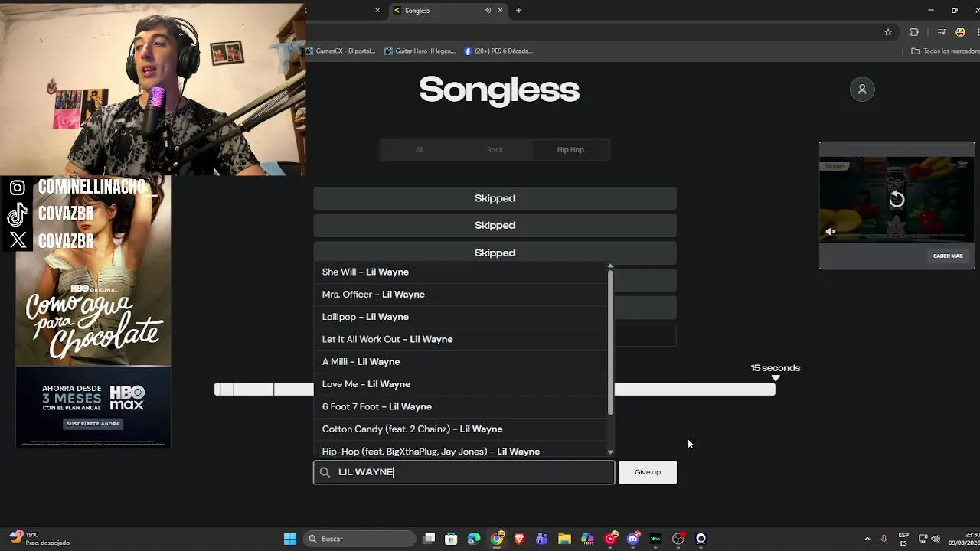Mute the Songless tab via speaker icon
Screen dimensions: 980x551
[488, 11]
